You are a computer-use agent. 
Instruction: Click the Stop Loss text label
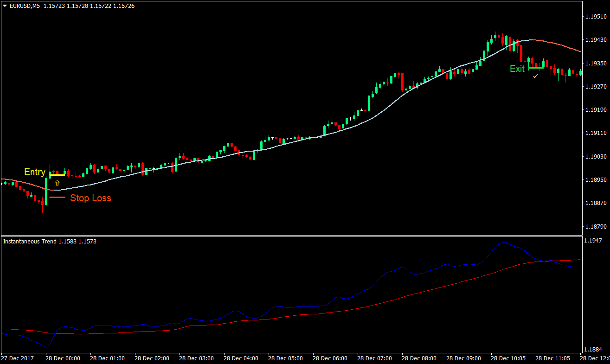[91, 198]
